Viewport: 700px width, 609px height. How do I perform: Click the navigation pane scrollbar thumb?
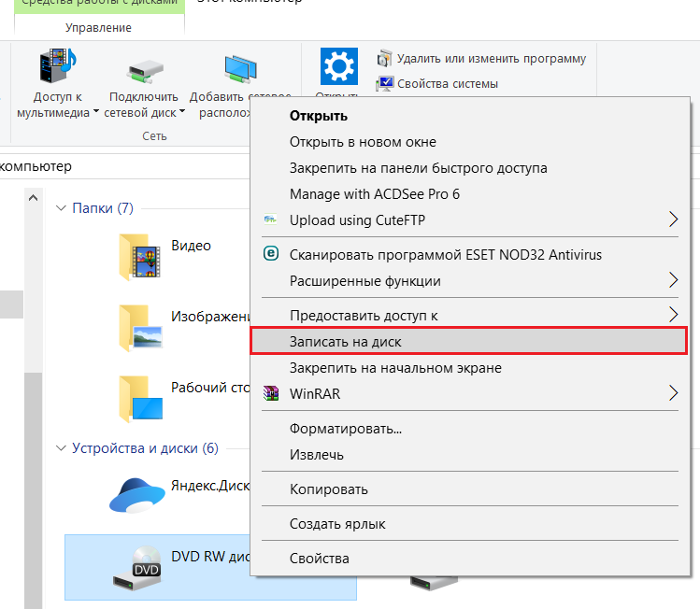(x=33, y=489)
